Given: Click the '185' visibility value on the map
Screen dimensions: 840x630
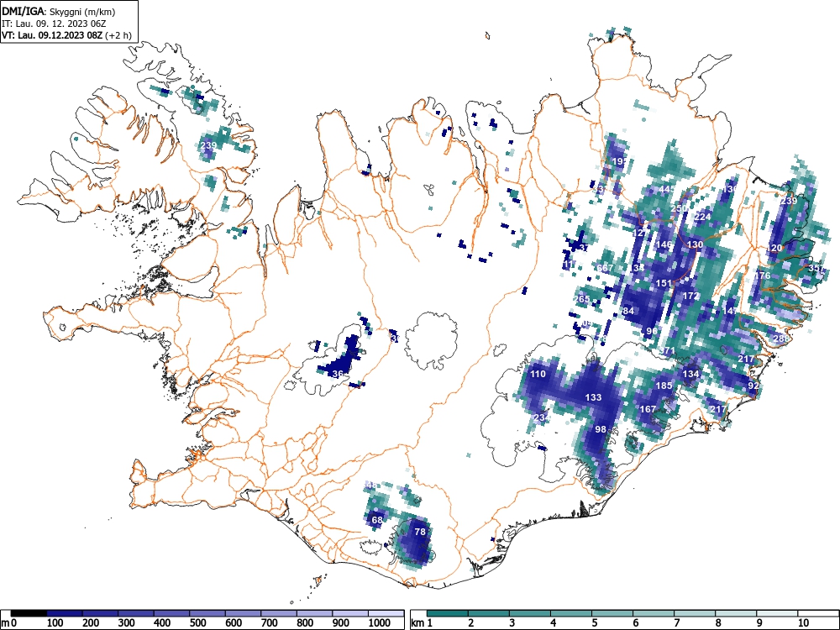Looking at the screenshot, I should pyautogui.click(x=664, y=386).
